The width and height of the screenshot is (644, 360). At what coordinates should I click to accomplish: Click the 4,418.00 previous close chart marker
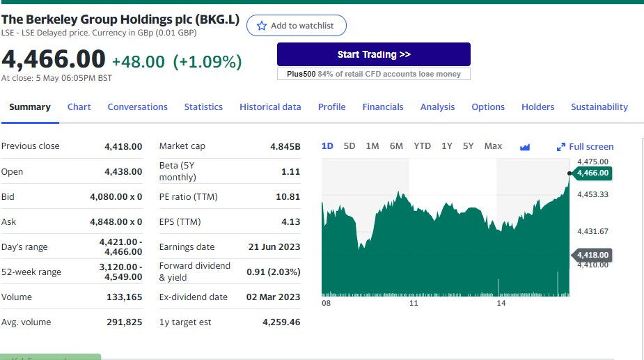[592, 256]
